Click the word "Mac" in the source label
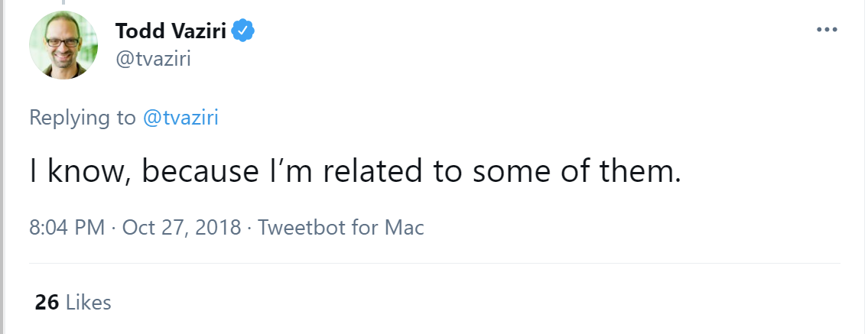 coord(404,228)
